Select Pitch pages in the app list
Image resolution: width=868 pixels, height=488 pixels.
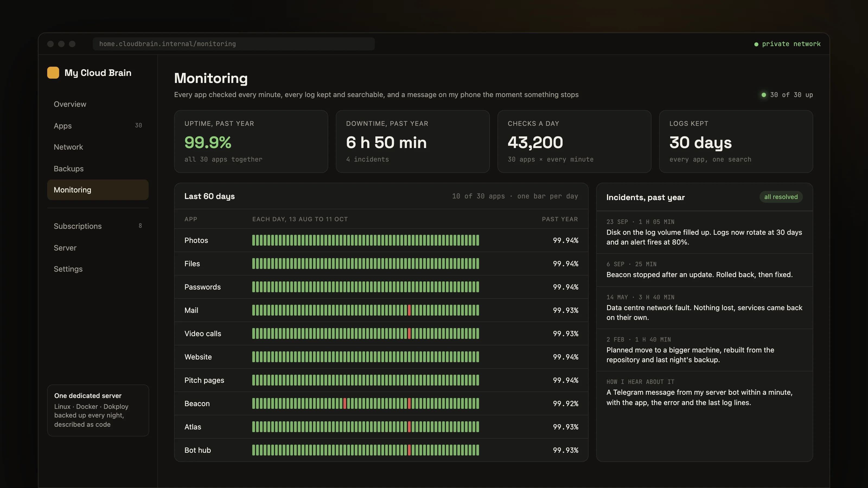204,380
